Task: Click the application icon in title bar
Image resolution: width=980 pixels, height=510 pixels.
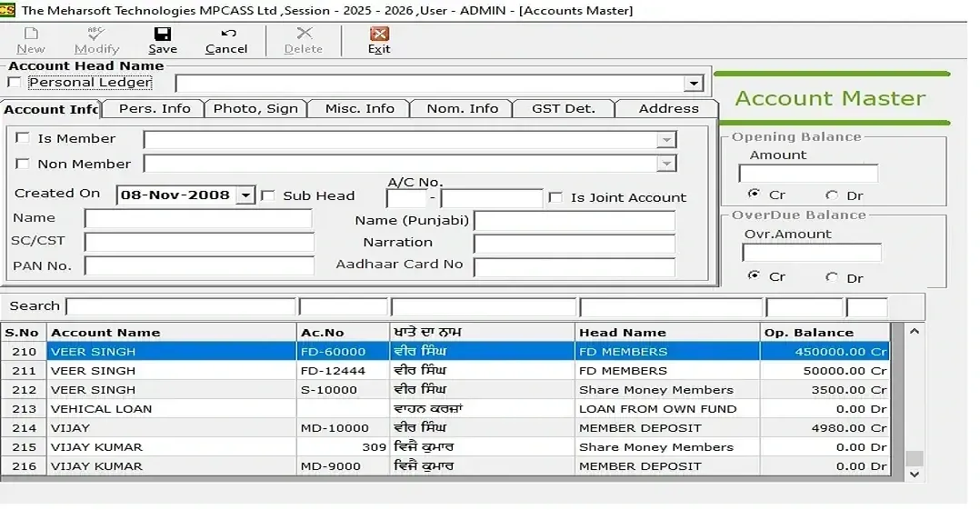Action: click(7, 10)
